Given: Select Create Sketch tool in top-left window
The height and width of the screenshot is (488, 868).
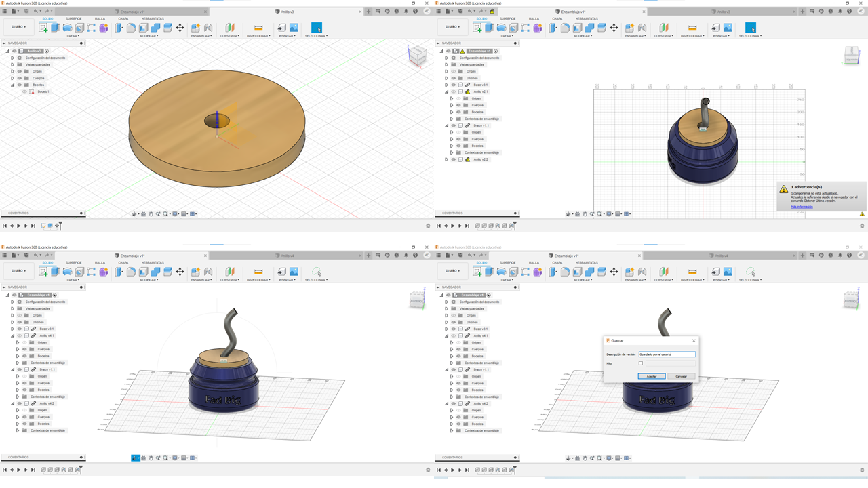Looking at the screenshot, I should click(x=43, y=28).
